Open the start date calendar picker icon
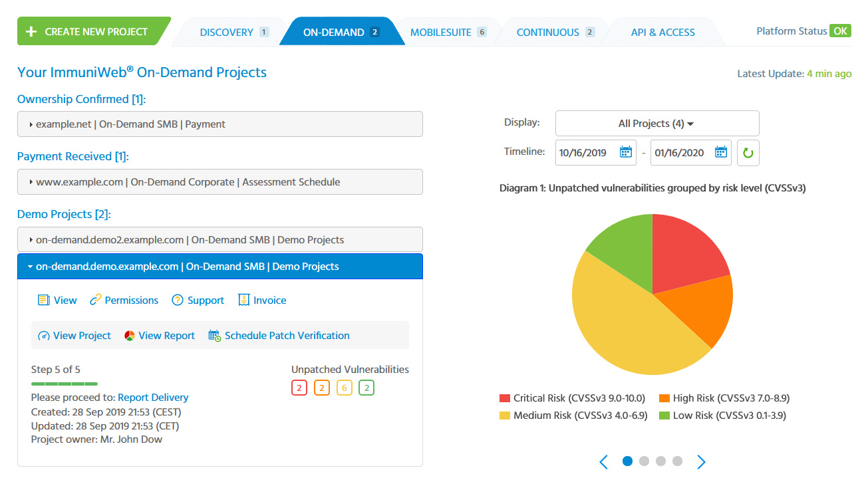Screen dimensions: 868x484 (625, 152)
